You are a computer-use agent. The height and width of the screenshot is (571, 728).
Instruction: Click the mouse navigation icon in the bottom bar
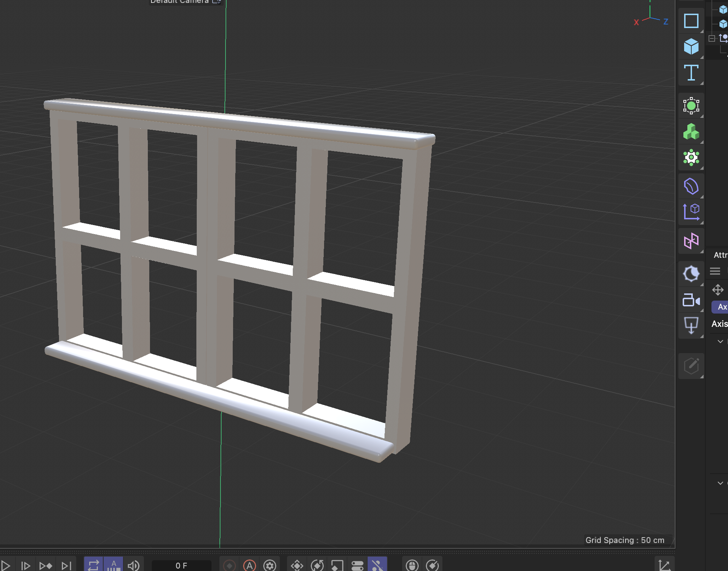pos(413,565)
